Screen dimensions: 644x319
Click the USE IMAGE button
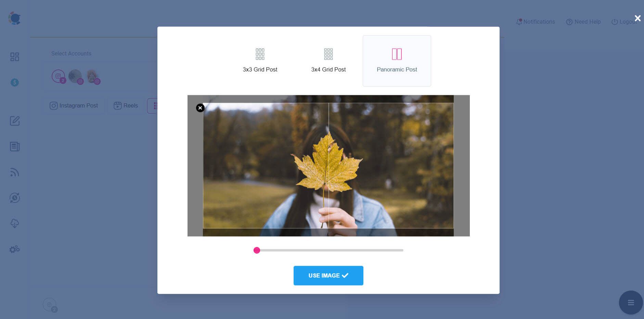(328, 276)
